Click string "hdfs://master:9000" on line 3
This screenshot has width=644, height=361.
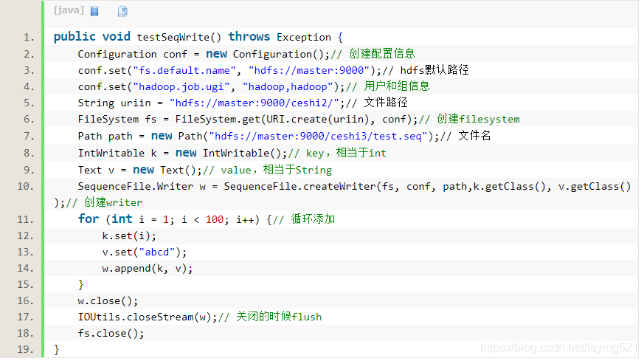[x=309, y=71]
